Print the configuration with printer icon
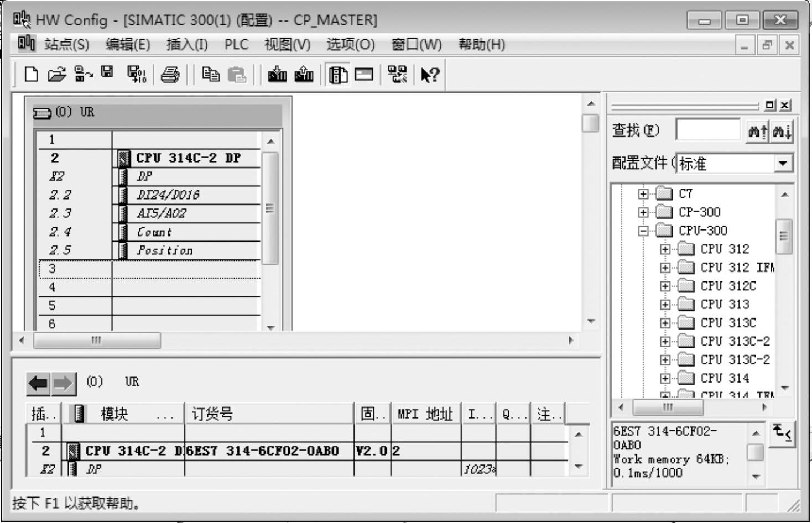The height and width of the screenshot is (523, 812). [170, 74]
